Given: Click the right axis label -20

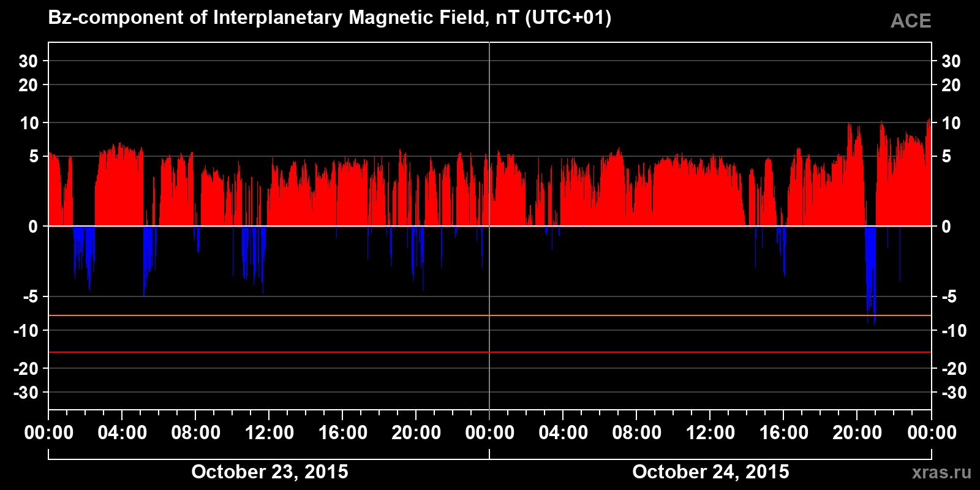Looking at the screenshot, I should coord(954,369).
